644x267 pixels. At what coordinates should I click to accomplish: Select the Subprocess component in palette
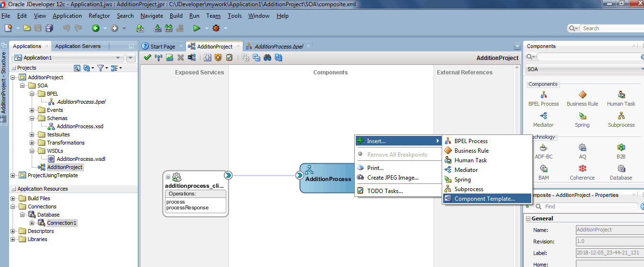pos(621,120)
